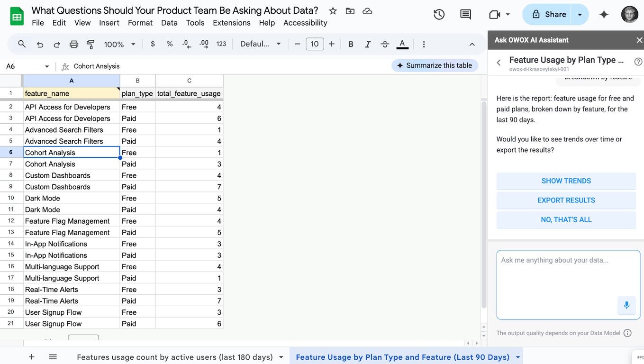Open the Extensions menu

(x=232, y=23)
